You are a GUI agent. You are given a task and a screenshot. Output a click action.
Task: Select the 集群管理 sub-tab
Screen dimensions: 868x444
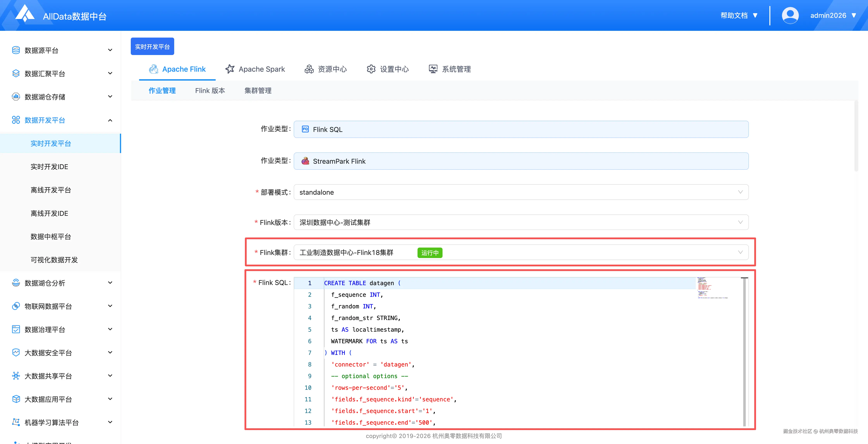pyautogui.click(x=258, y=91)
